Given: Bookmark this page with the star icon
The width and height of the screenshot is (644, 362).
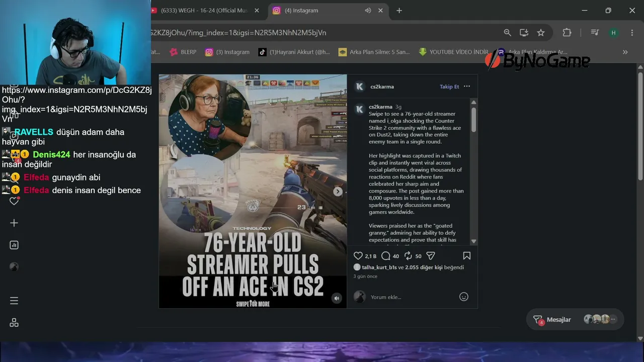Looking at the screenshot, I should tap(541, 33).
